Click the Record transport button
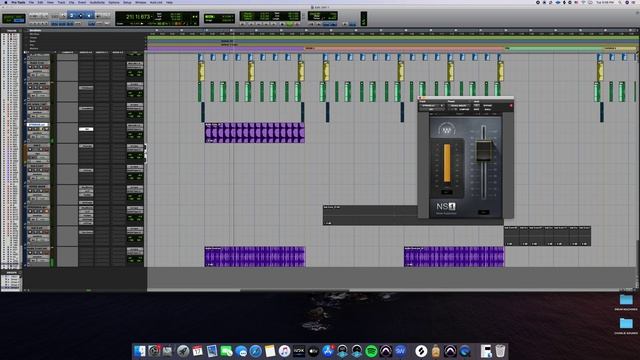 pyautogui.click(x=297, y=24)
